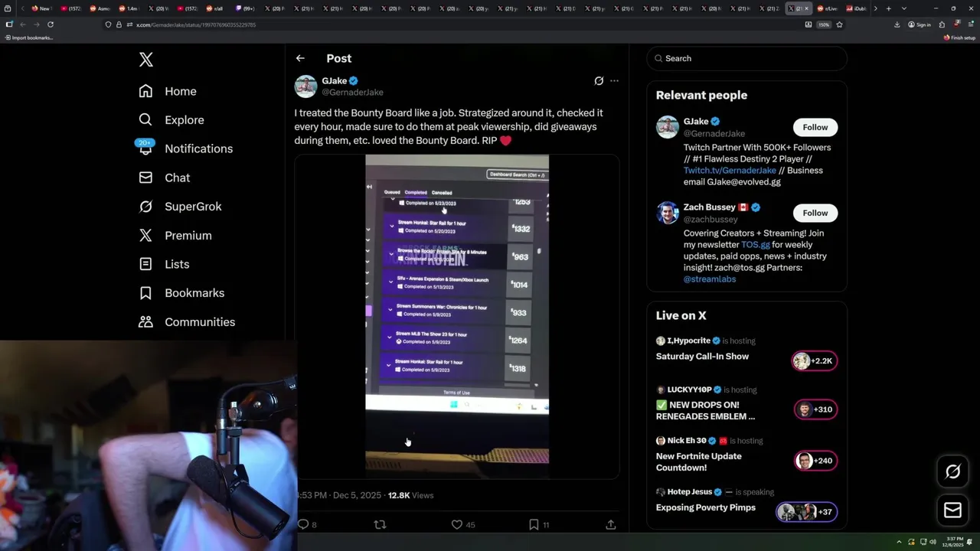Image resolution: width=980 pixels, height=551 pixels.
Task: Expand the browser tab list chevron
Action: click(904, 8)
